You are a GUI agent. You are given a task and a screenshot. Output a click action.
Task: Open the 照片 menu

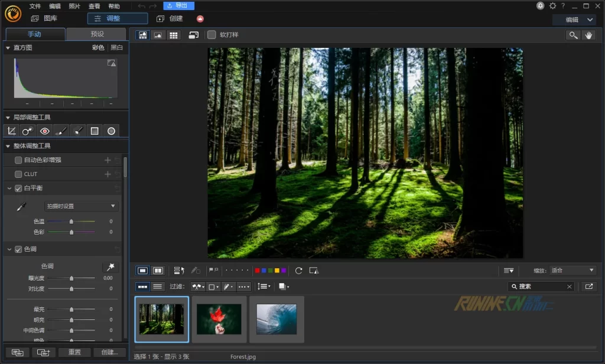tap(74, 6)
